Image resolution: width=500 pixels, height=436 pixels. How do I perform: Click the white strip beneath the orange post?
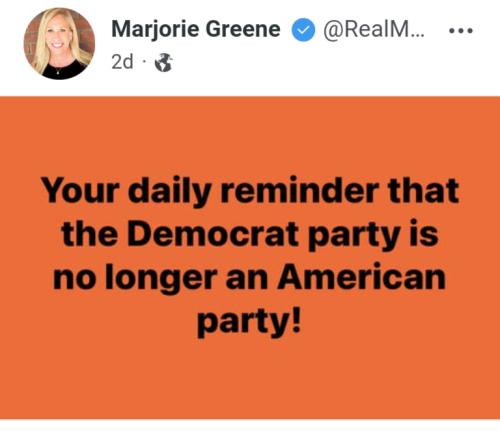250,428
